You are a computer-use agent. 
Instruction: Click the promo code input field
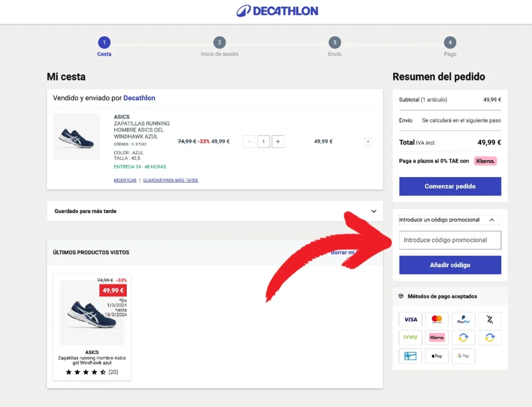[450, 240]
